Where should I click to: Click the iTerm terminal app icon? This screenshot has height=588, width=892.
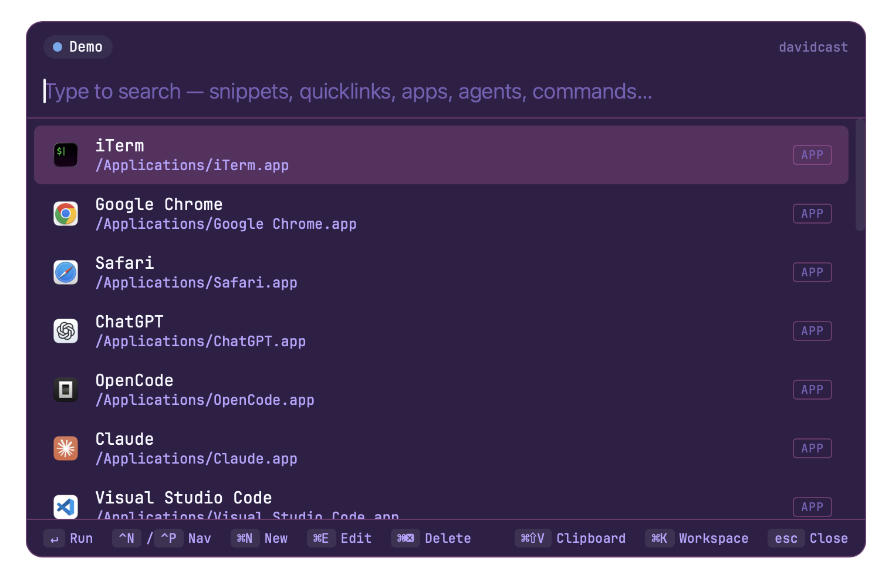coord(66,155)
